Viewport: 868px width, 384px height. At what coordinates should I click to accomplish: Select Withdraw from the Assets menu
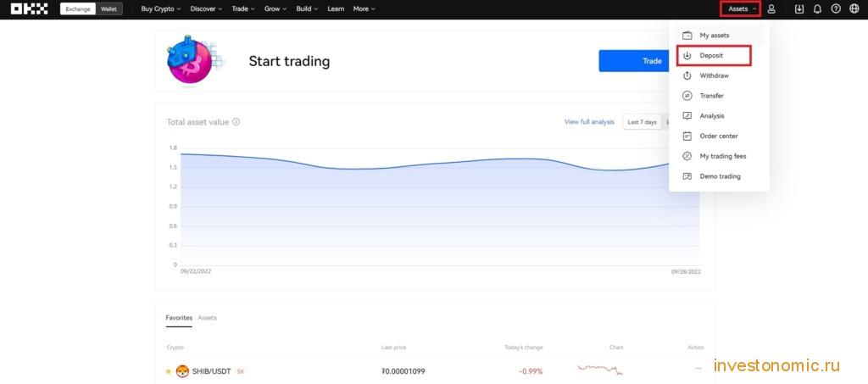[714, 75]
